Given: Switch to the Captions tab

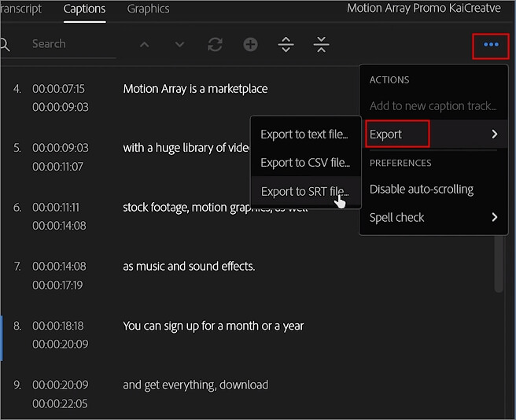Looking at the screenshot, I should pos(85,9).
